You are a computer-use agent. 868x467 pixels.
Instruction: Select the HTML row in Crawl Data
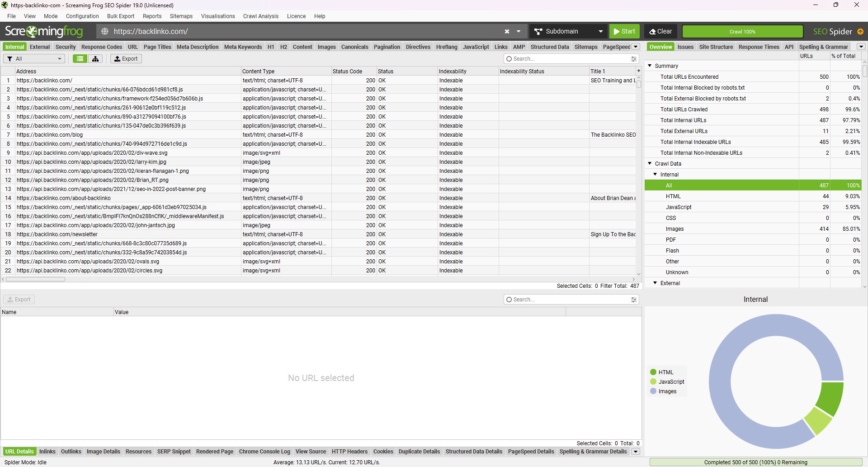tap(753, 196)
